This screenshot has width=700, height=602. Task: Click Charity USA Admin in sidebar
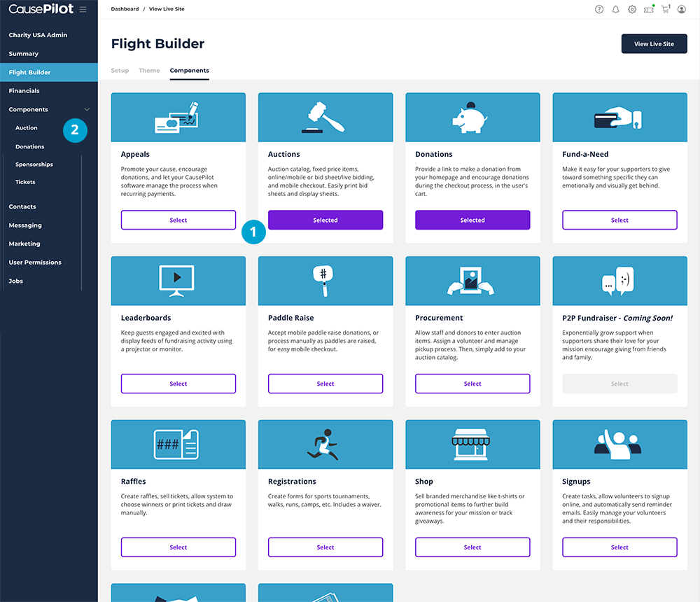38,35
